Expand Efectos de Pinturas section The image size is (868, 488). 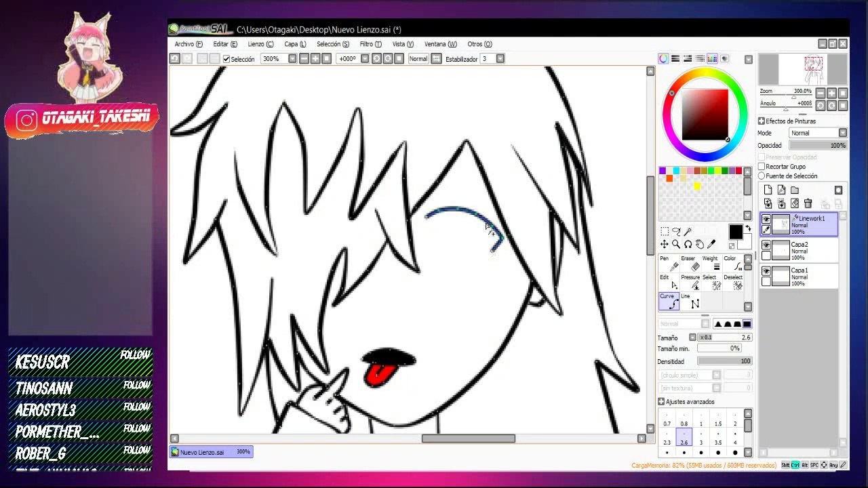coord(762,121)
